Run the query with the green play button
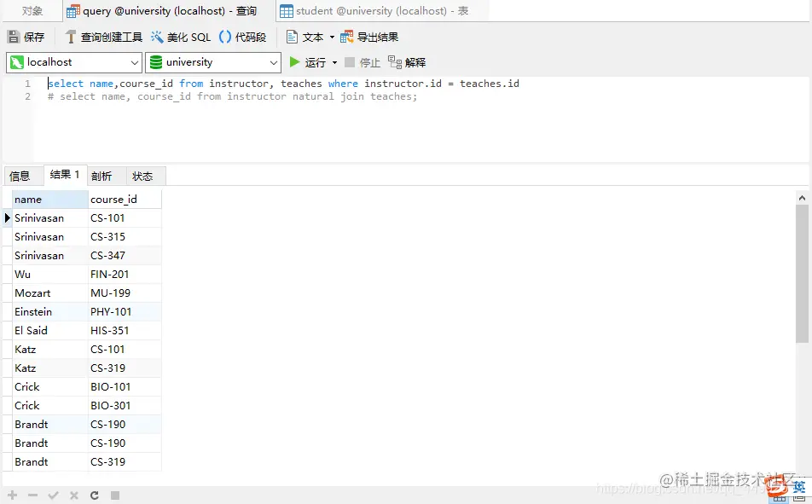The height and width of the screenshot is (504, 812). pos(294,62)
